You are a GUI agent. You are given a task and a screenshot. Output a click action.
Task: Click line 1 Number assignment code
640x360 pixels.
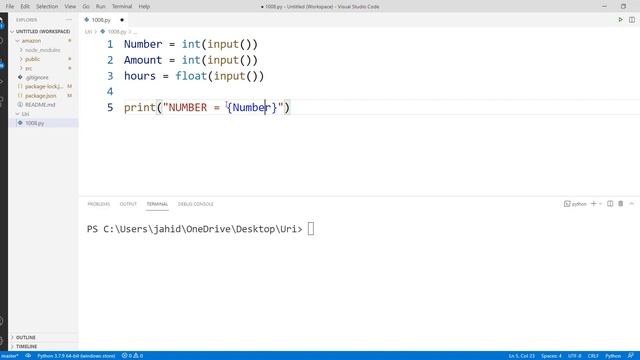191,44
